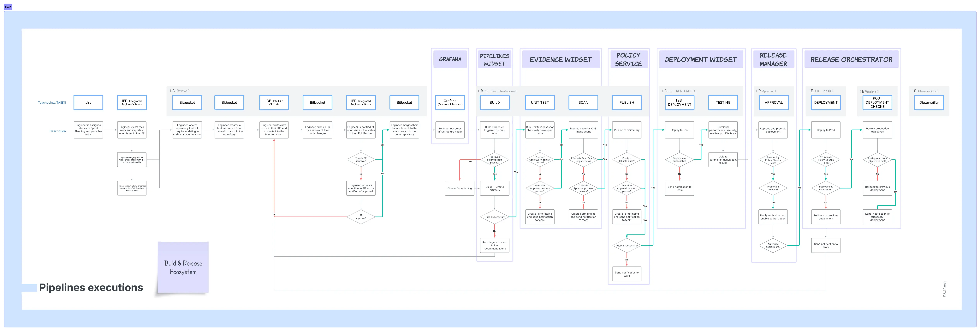The height and width of the screenshot is (331, 980).
Task: Select the TESTING stage box
Action: pyautogui.click(x=723, y=102)
